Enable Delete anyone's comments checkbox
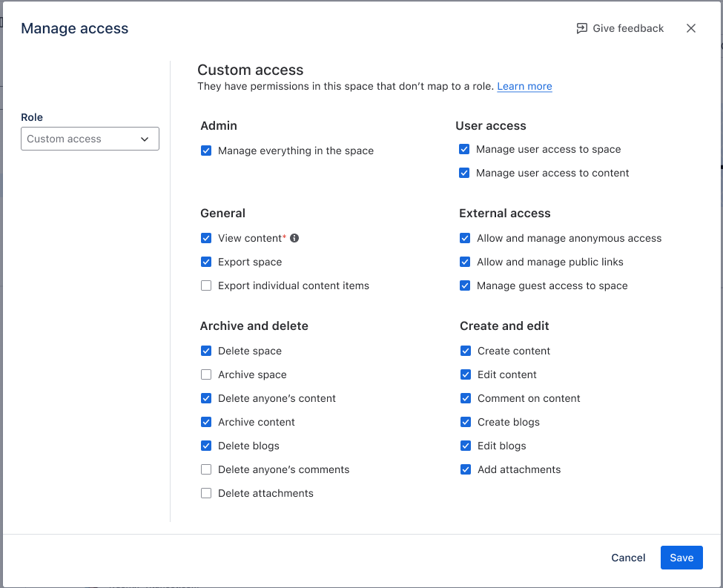Image resolution: width=723 pixels, height=588 pixels. click(206, 469)
